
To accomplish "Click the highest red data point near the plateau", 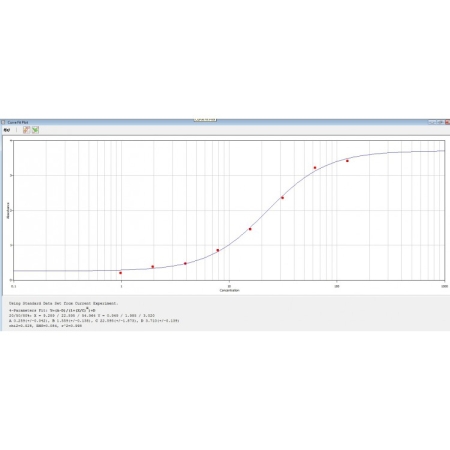I will point(347,161).
